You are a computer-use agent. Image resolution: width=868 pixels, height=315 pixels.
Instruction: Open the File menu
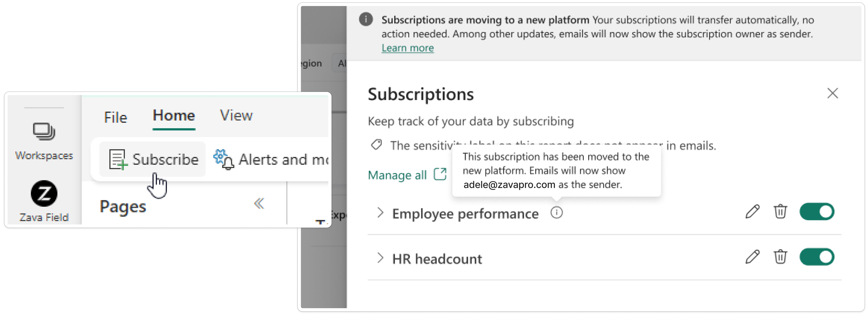(115, 117)
